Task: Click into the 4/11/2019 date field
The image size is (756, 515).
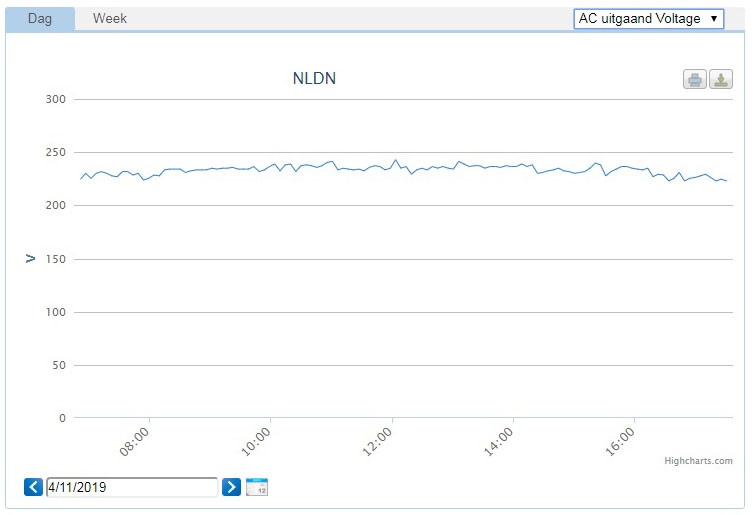Action: (x=132, y=487)
